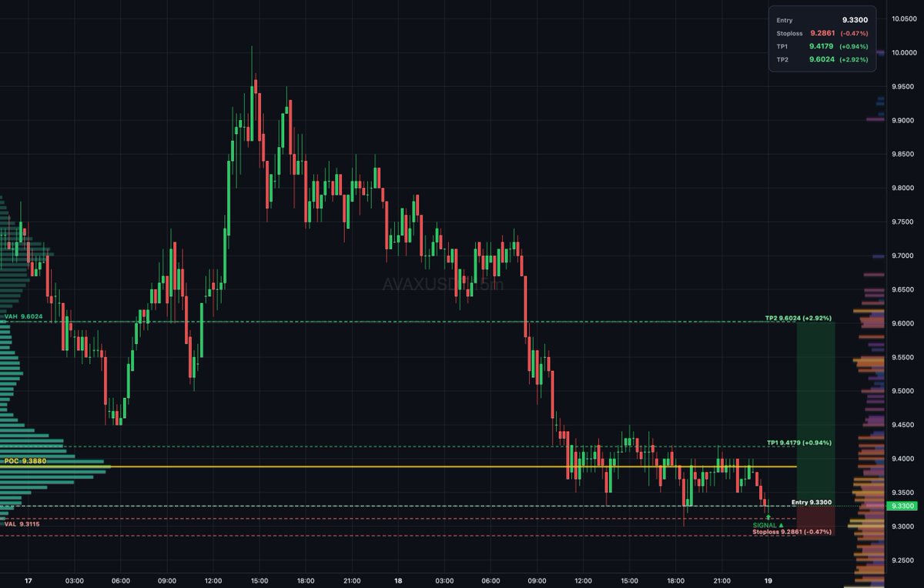Screen dimensions: 924x588
Task: Click the green take-profit zone rectangle
Action: coord(815,413)
